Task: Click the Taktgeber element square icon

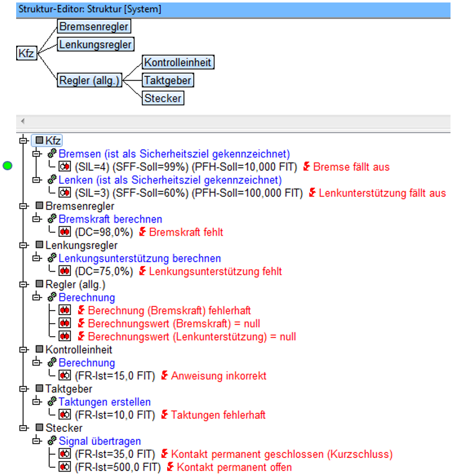Action: [x=40, y=388]
